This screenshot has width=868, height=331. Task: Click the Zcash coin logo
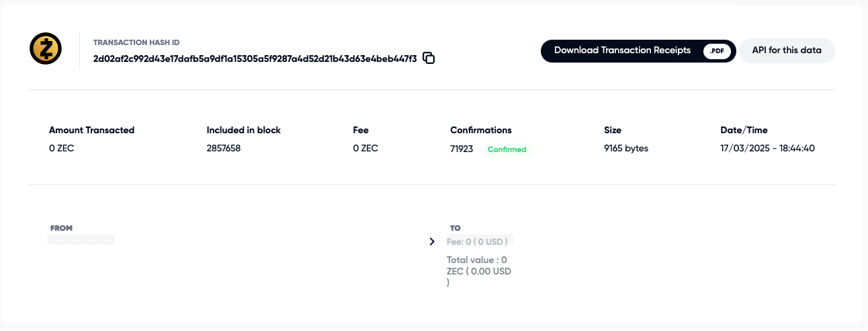point(46,48)
